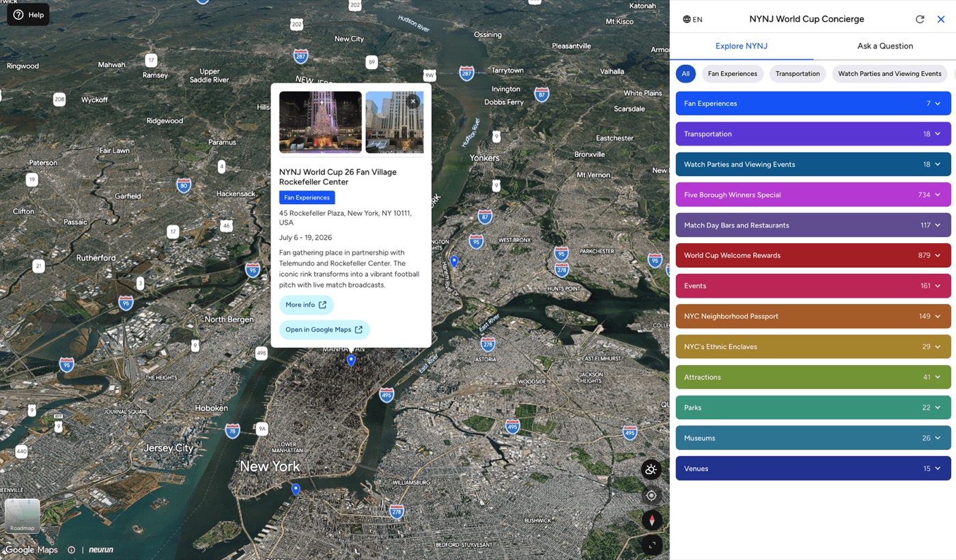Expand the Museums category row
This screenshot has width=956, height=560.
(x=813, y=438)
